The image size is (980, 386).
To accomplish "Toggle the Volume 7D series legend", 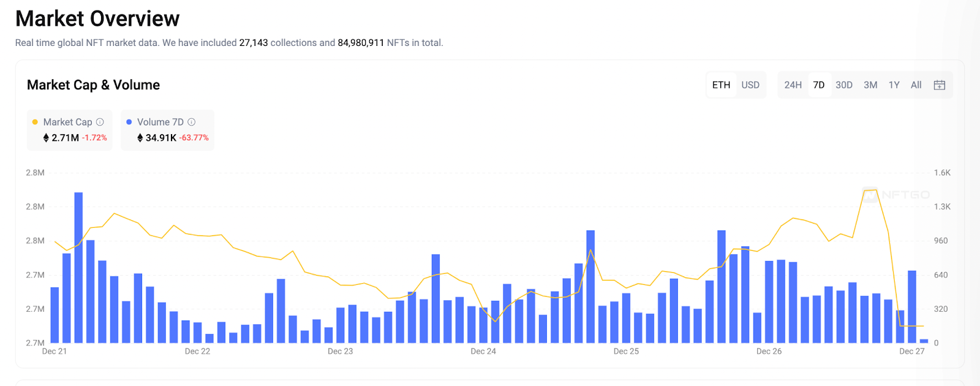I will tap(160, 122).
